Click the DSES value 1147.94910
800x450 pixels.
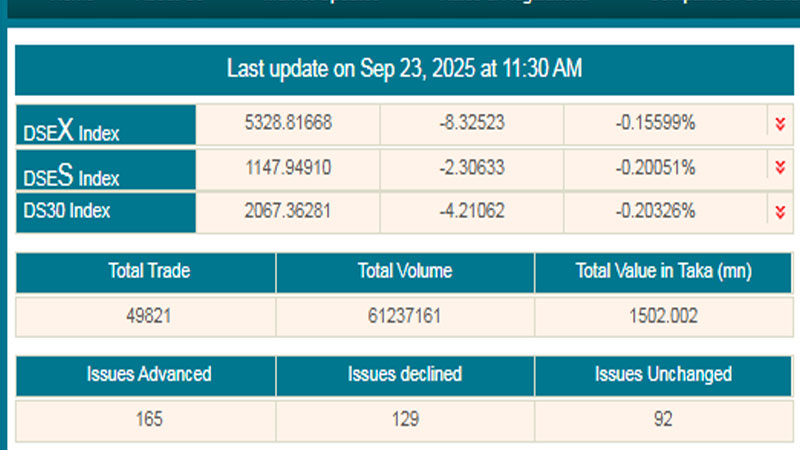click(288, 167)
